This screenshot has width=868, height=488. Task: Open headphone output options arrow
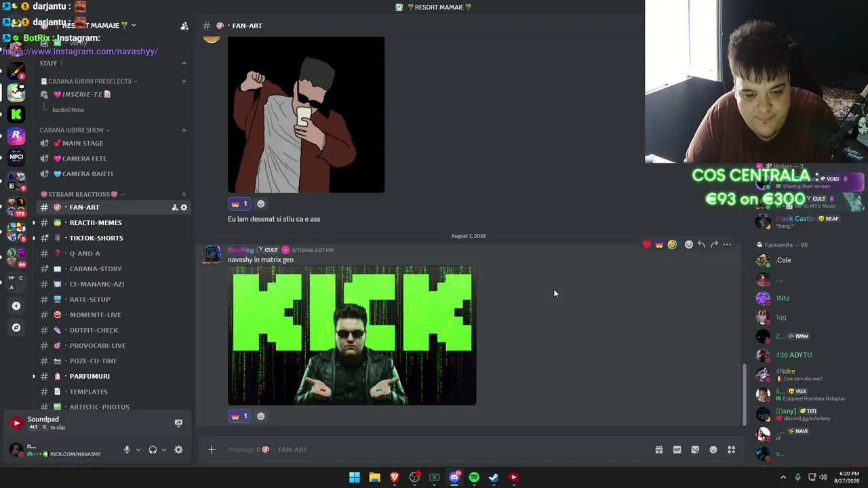point(163,449)
